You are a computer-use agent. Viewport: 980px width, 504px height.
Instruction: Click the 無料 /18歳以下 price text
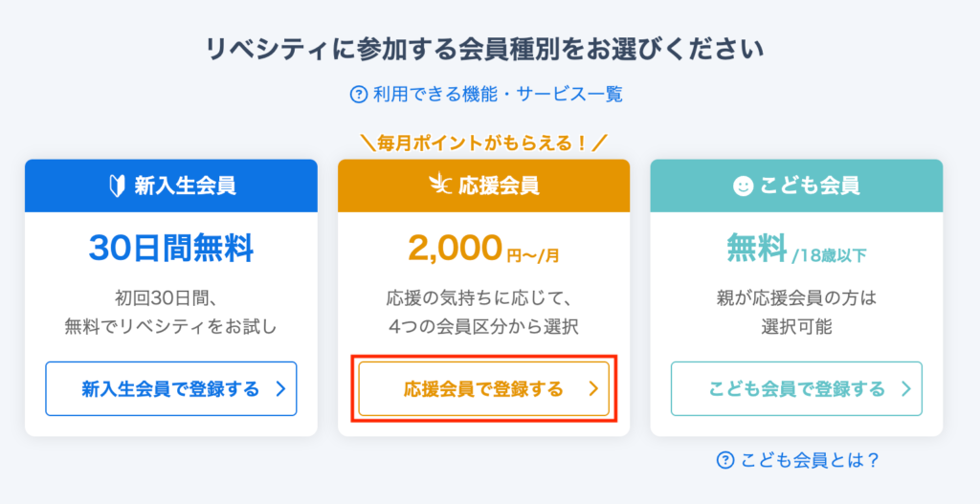796,251
